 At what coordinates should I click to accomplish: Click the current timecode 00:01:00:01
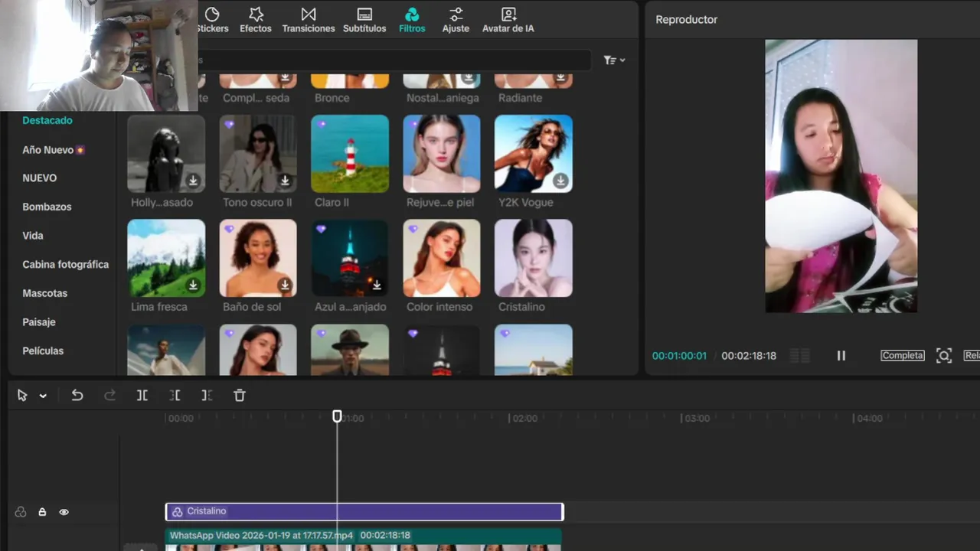click(679, 356)
